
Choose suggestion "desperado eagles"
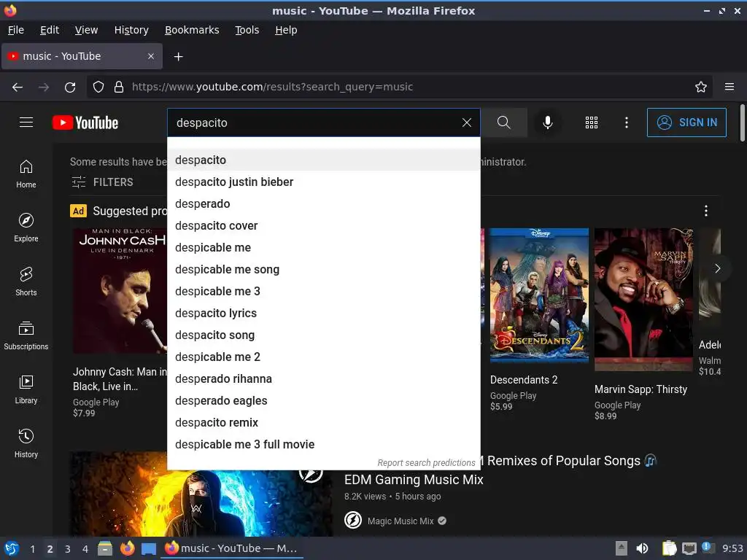[x=324, y=401]
